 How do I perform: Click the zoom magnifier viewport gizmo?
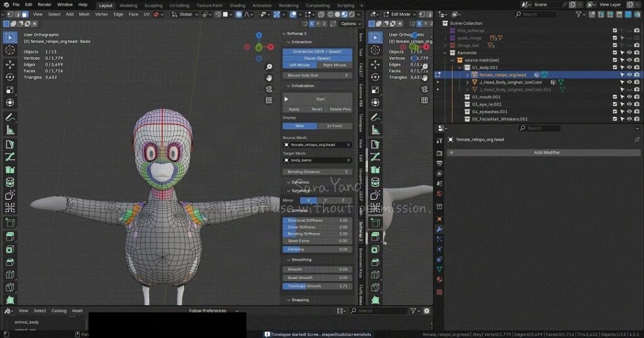pyautogui.click(x=269, y=67)
